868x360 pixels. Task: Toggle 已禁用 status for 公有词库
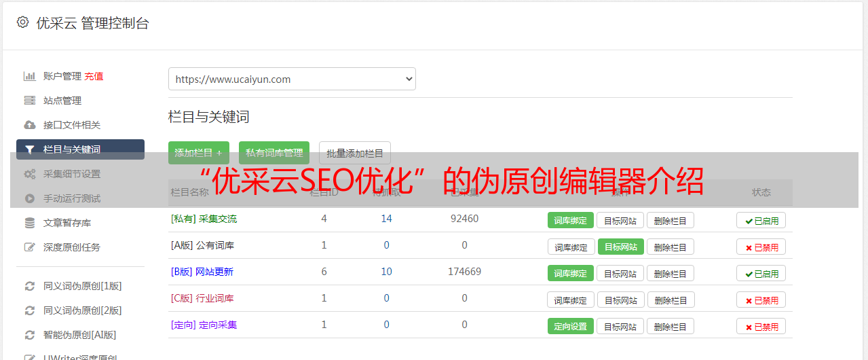coord(761,247)
